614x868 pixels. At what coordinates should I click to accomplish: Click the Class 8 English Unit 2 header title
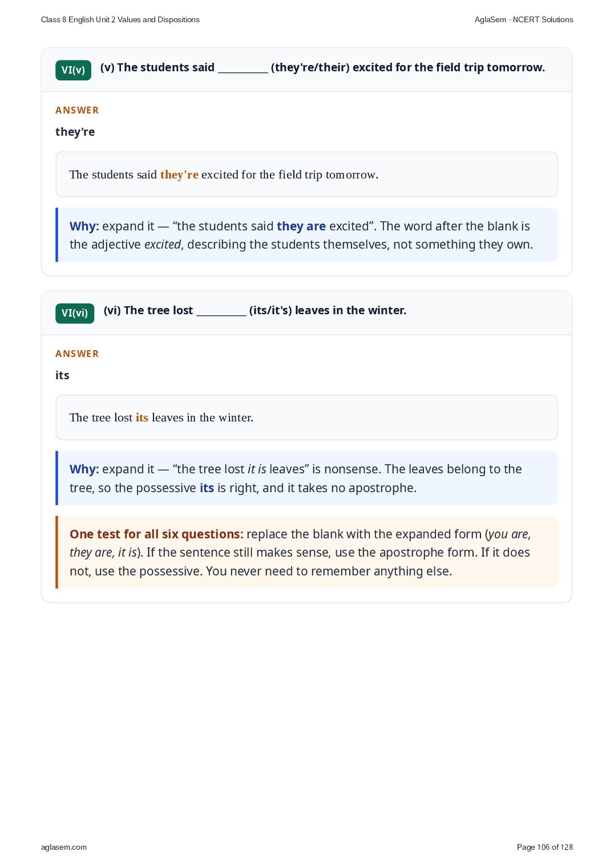[x=120, y=19]
